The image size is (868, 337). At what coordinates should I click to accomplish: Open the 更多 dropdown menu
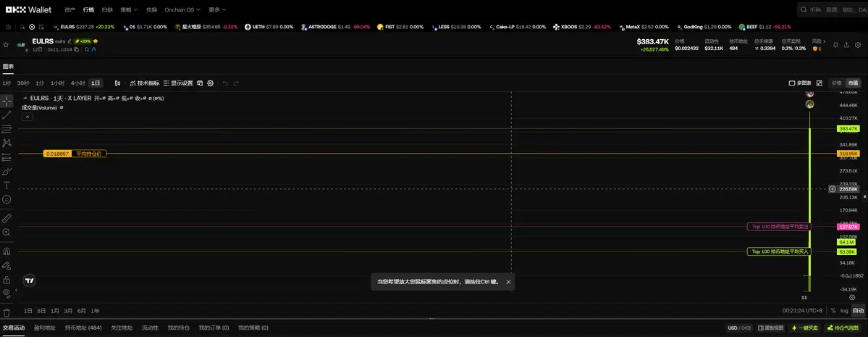coord(217,9)
